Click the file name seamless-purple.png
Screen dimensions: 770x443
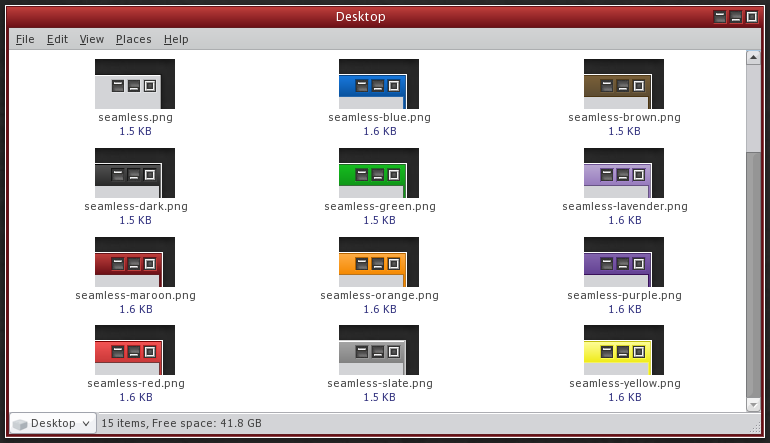pos(625,295)
